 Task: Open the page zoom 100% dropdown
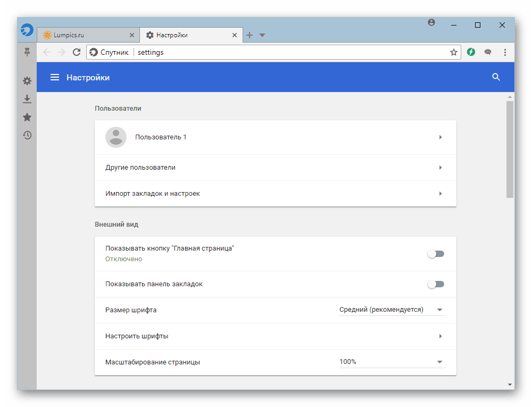click(x=392, y=362)
